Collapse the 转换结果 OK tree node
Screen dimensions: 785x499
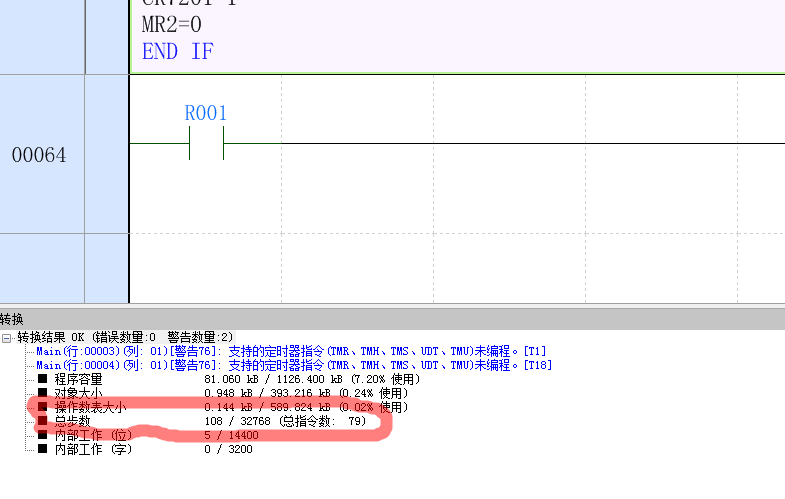(x=7, y=338)
